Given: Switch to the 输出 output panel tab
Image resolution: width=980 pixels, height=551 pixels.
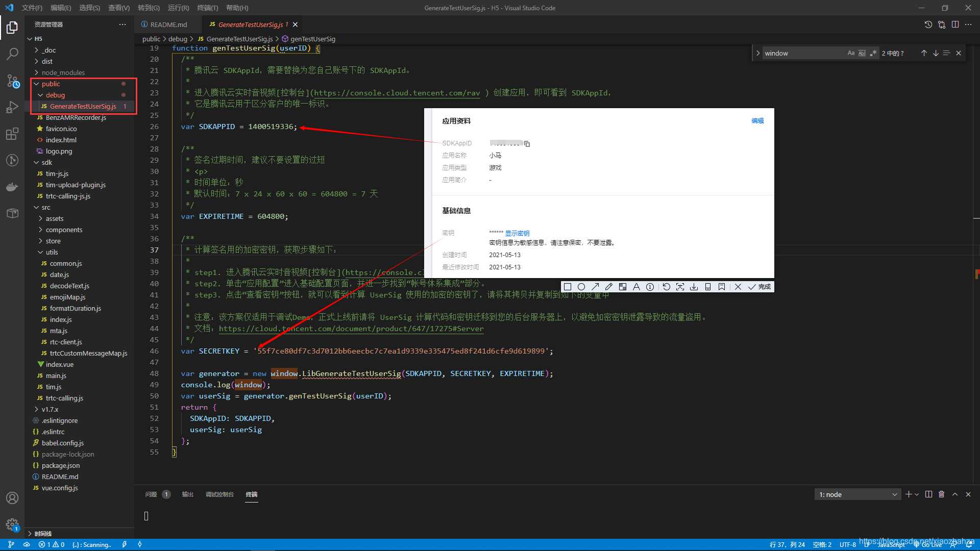Looking at the screenshot, I should [x=188, y=494].
